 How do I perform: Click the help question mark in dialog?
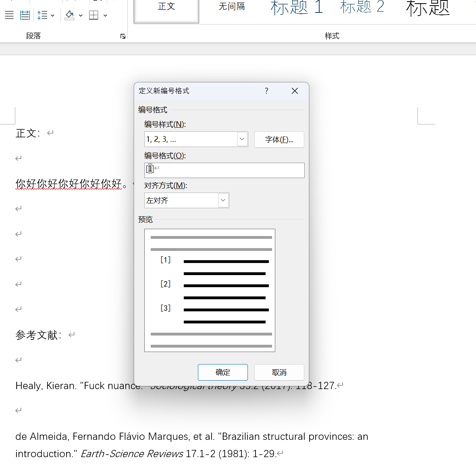coord(266,91)
